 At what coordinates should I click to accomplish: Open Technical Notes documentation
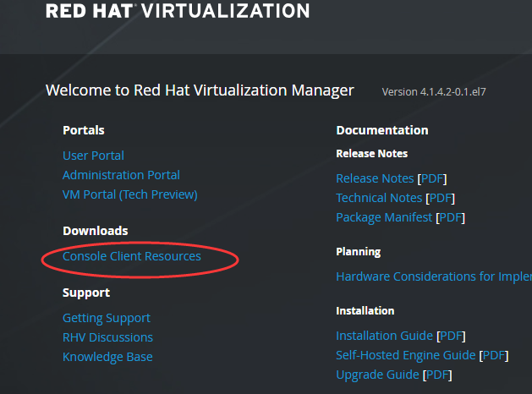point(379,198)
